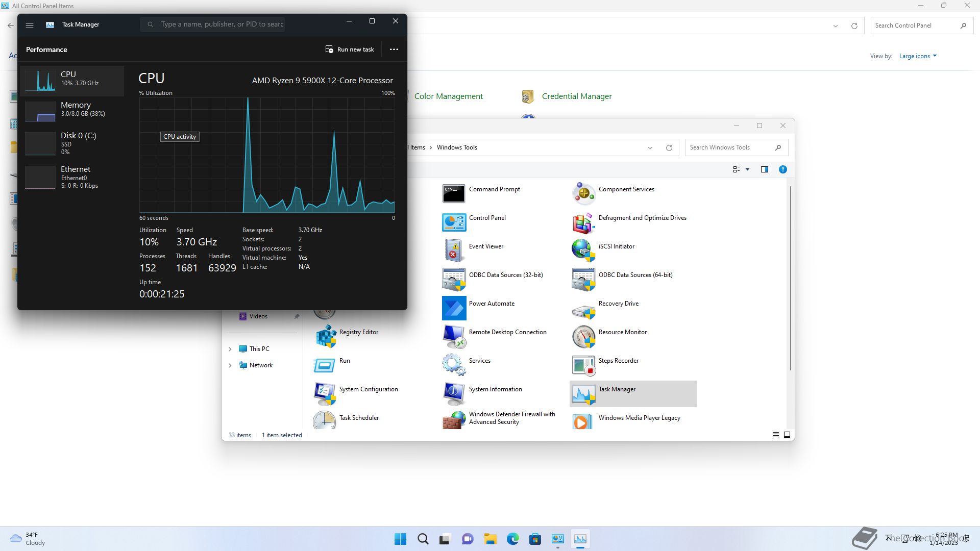The image size is (980, 551).
Task: Open File Explorer from the taskbar
Action: click(x=491, y=539)
